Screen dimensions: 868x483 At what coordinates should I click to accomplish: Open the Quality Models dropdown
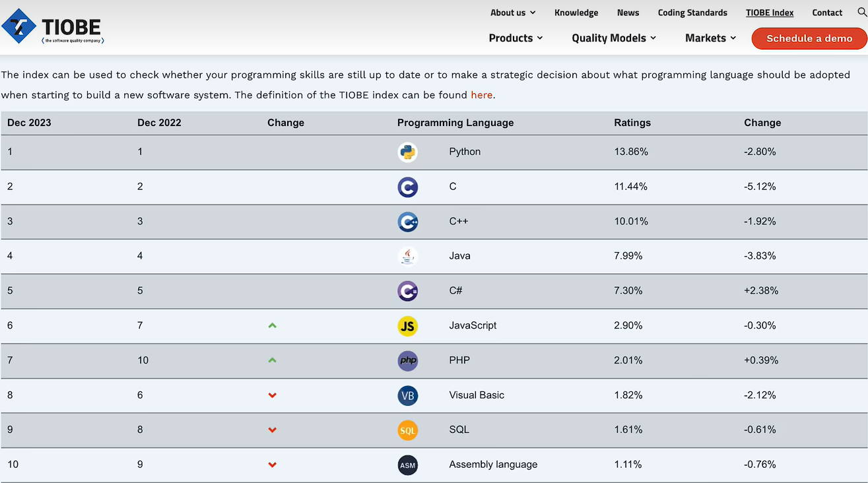[614, 38]
